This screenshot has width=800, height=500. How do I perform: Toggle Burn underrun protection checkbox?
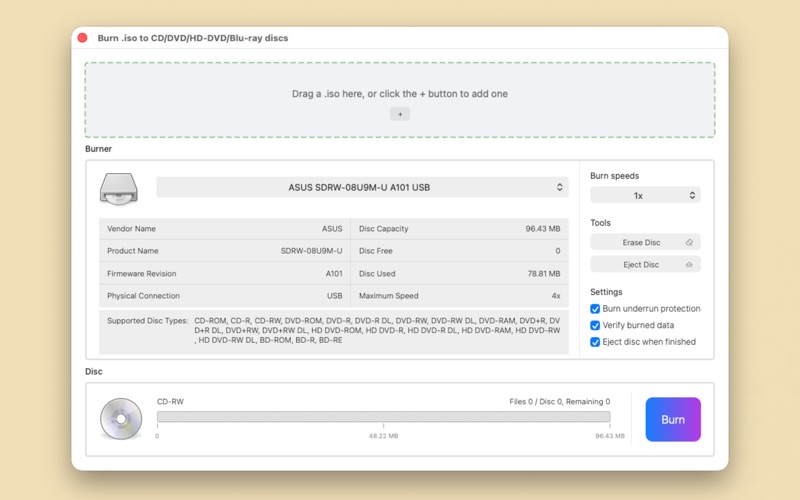(595, 309)
